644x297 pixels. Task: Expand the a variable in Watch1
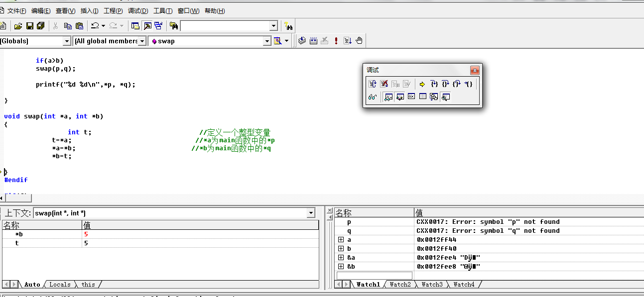[341, 240]
